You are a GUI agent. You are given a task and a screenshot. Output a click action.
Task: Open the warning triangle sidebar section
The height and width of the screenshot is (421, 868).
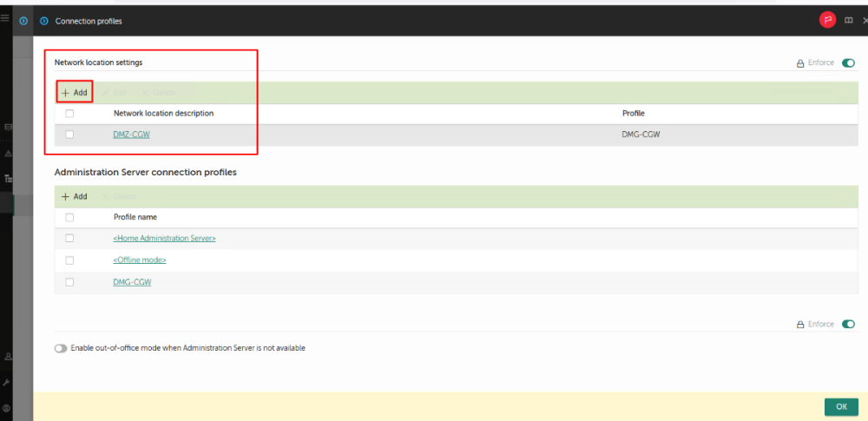click(8, 154)
